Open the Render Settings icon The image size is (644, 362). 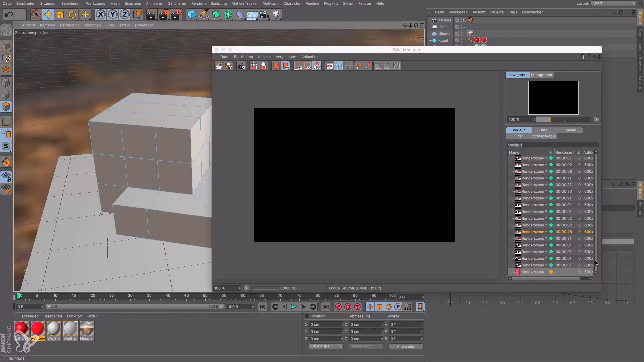tap(176, 14)
